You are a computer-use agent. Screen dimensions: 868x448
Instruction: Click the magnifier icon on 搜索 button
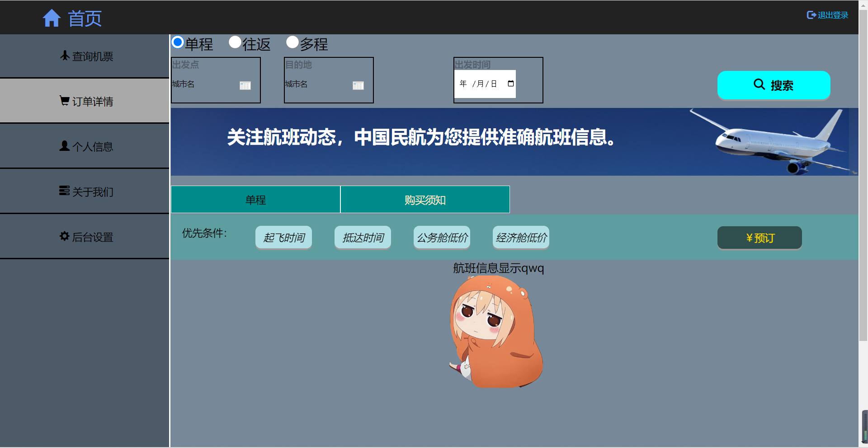[x=759, y=84]
